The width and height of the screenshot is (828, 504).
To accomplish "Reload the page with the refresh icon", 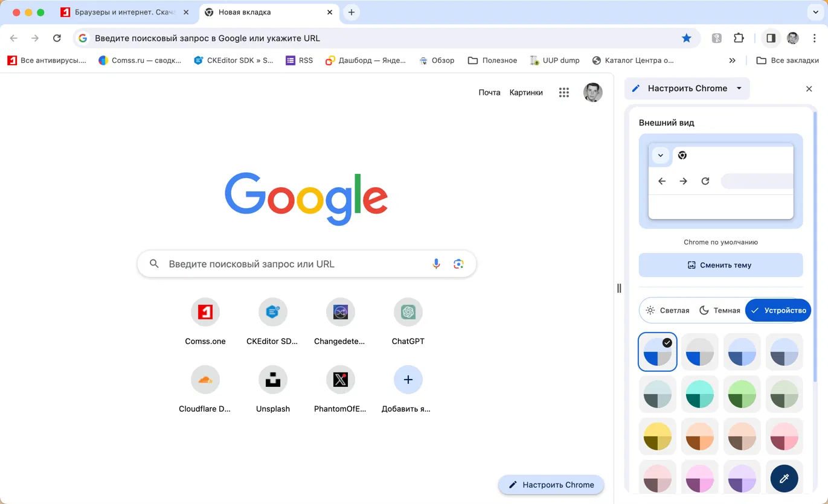I will [x=57, y=38].
